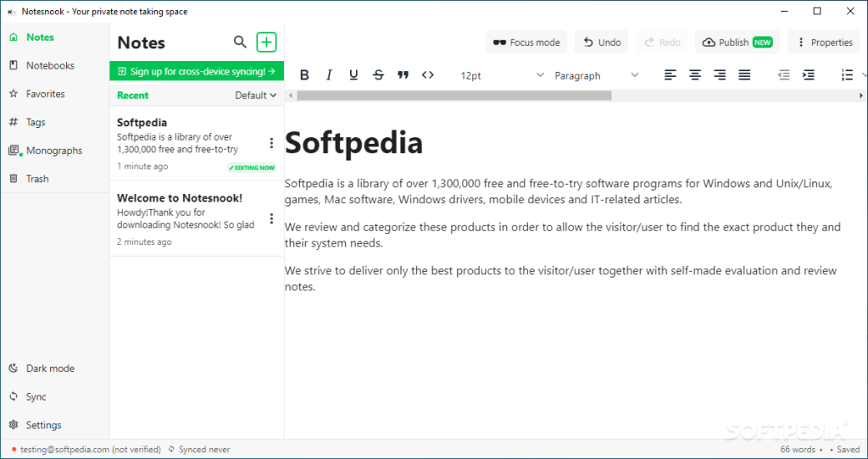Open the 12pt font size dropdown
Screen dimensions: 868x459
(502, 75)
